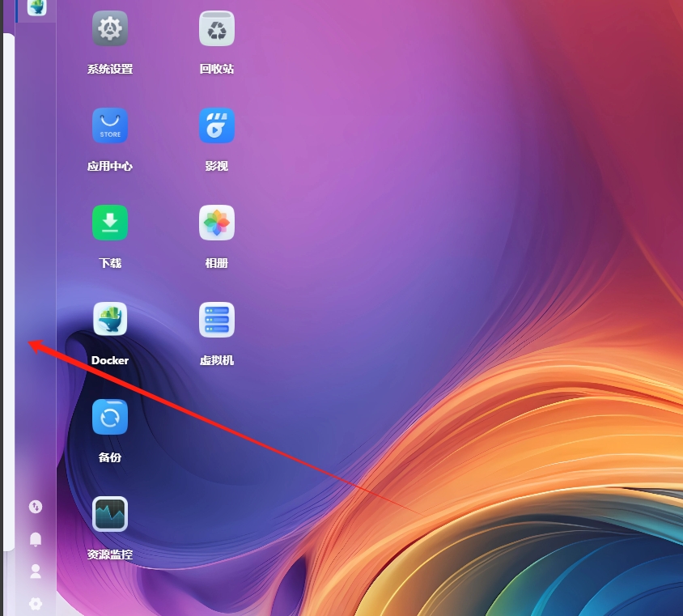Open the 系统设置 desktop app
This screenshot has width=683, height=616.
point(110,29)
